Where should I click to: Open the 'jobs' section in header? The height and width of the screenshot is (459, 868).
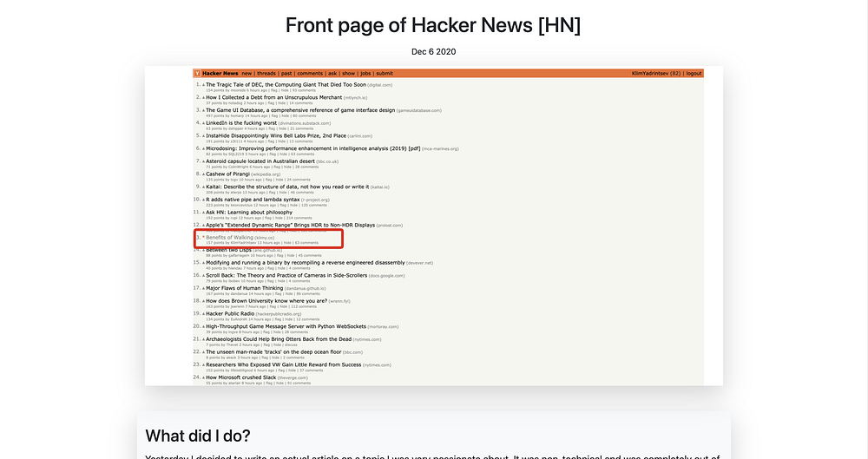(366, 73)
